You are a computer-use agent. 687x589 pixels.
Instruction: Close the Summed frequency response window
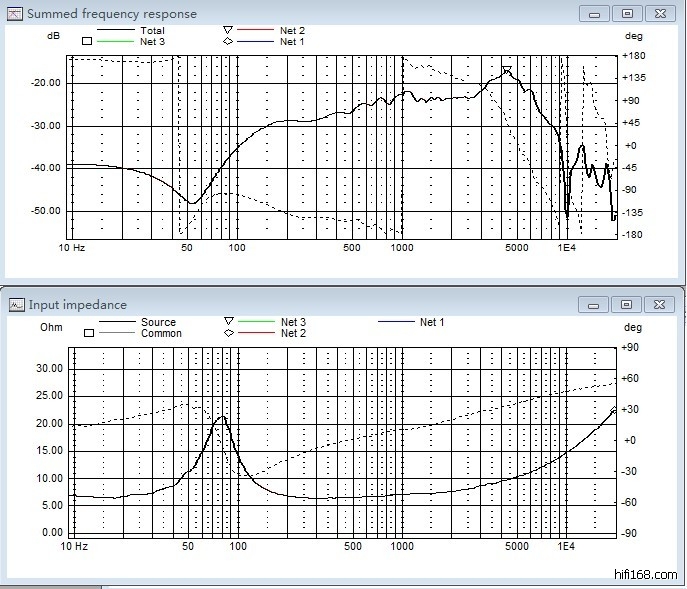pyautogui.click(x=659, y=13)
